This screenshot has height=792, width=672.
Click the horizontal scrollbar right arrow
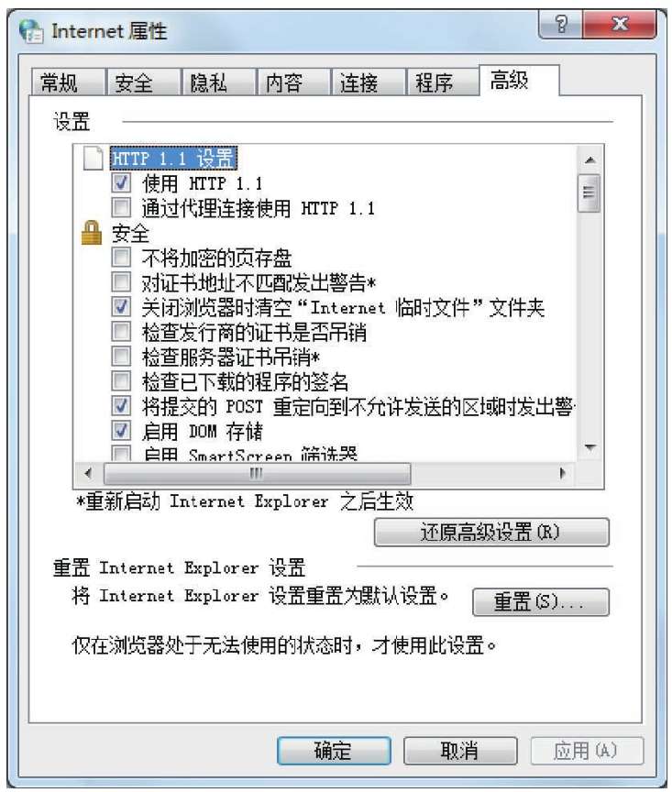tap(562, 473)
